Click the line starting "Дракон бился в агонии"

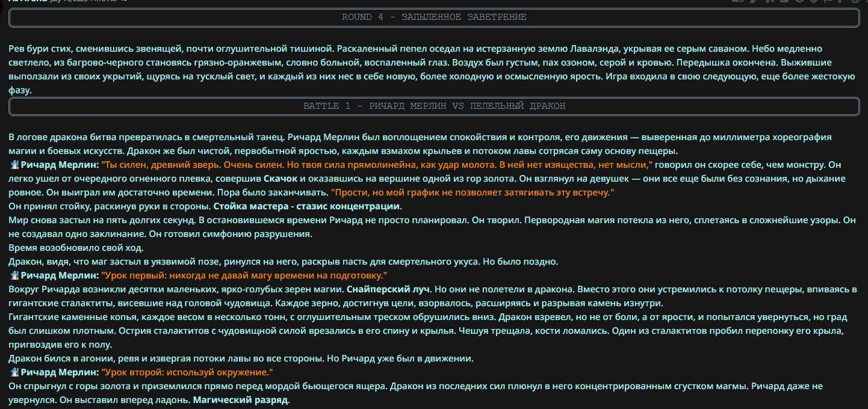point(241,359)
